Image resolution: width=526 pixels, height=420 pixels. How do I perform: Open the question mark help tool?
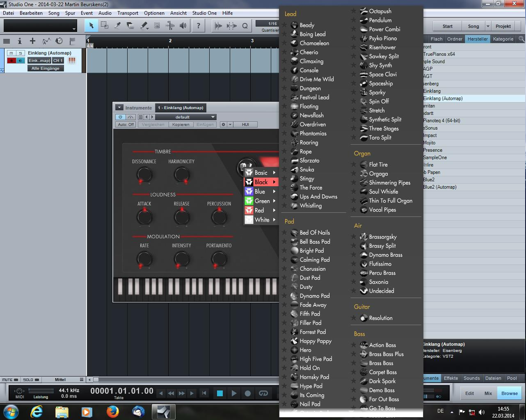[199, 26]
